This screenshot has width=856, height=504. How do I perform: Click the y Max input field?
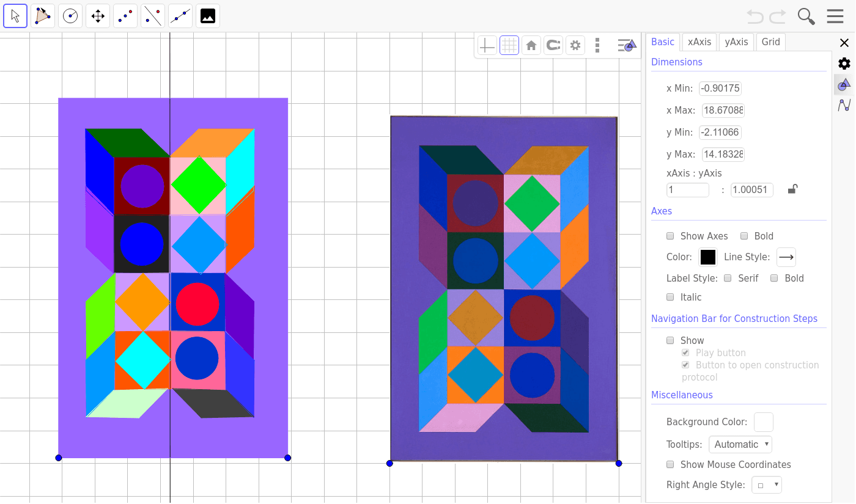click(x=723, y=154)
